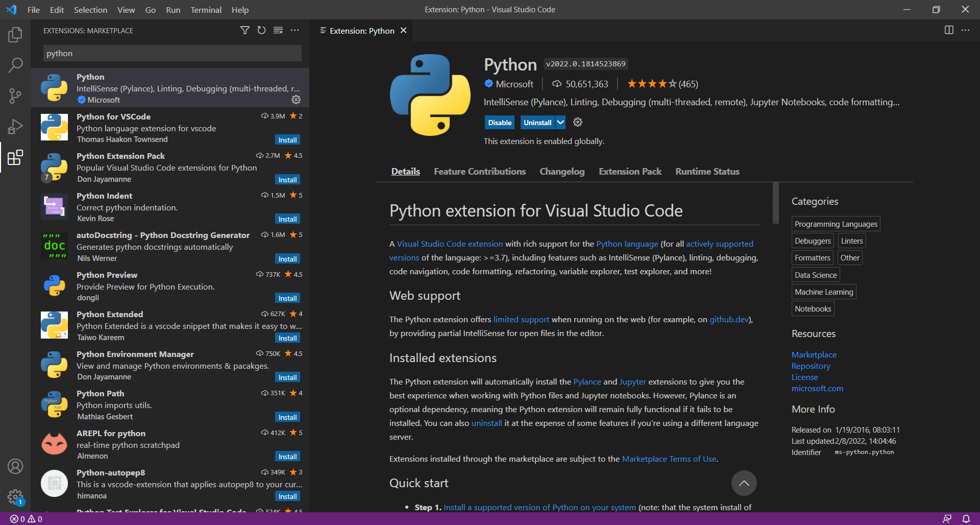Image resolution: width=980 pixels, height=525 pixels.
Task: Open Source Control view in activity bar
Action: [15, 96]
